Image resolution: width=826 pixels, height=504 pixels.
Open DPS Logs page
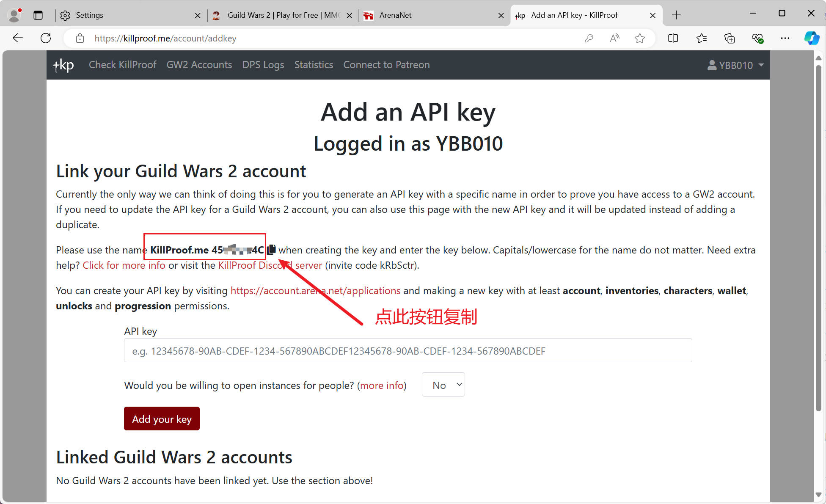click(263, 65)
